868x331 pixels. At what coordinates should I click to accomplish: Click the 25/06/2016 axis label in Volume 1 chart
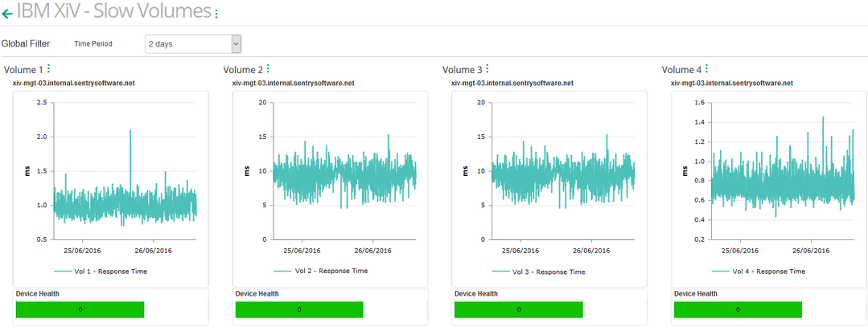[x=82, y=251]
